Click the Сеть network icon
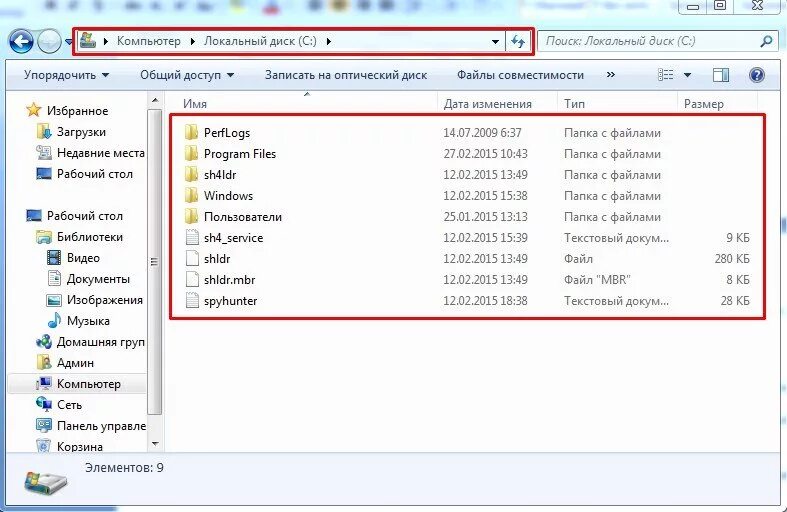This screenshot has width=787, height=512. (x=44, y=404)
